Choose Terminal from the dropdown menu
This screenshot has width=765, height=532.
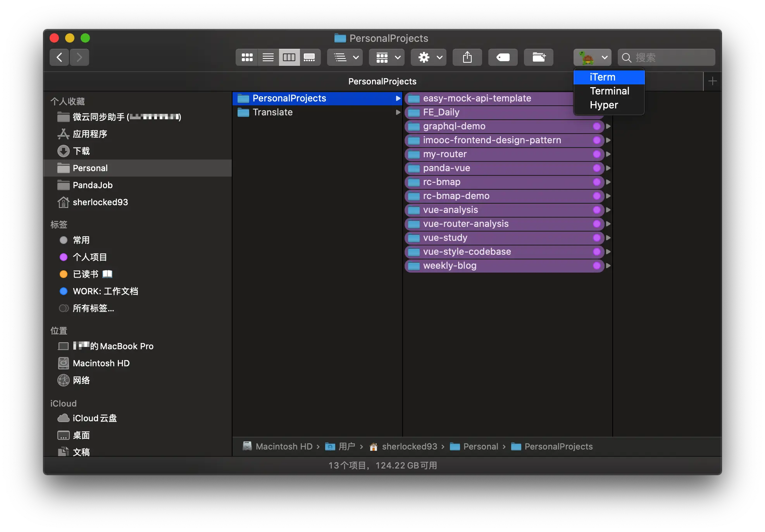(x=609, y=91)
